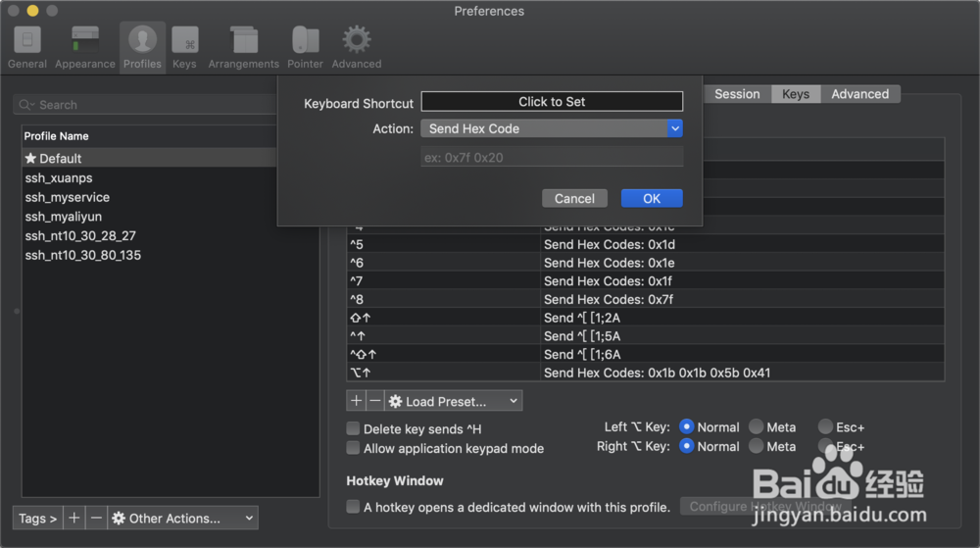Remove selected profile with minus button
The height and width of the screenshot is (548, 980).
click(95, 518)
